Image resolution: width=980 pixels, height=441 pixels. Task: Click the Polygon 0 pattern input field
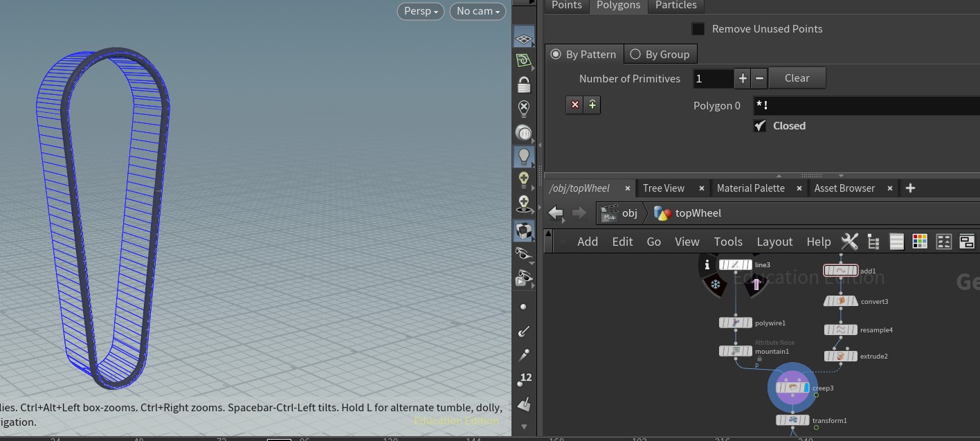(865, 106)
